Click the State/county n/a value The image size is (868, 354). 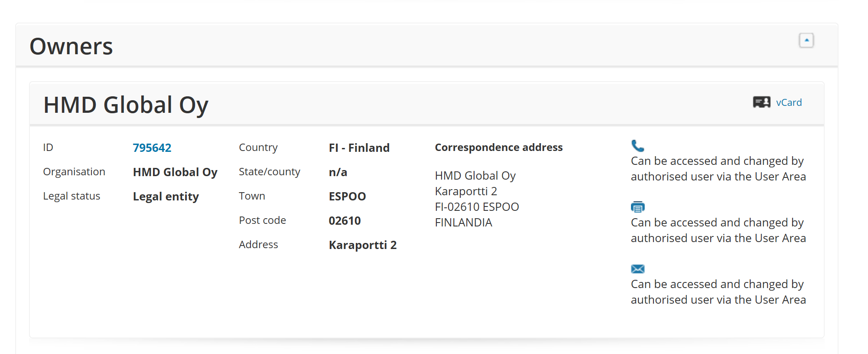[x=338, y=172]
